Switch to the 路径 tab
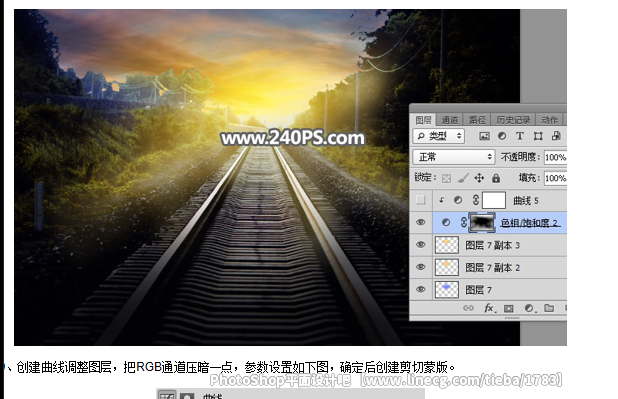Screen dimensions: 618x399 (477, 120)
